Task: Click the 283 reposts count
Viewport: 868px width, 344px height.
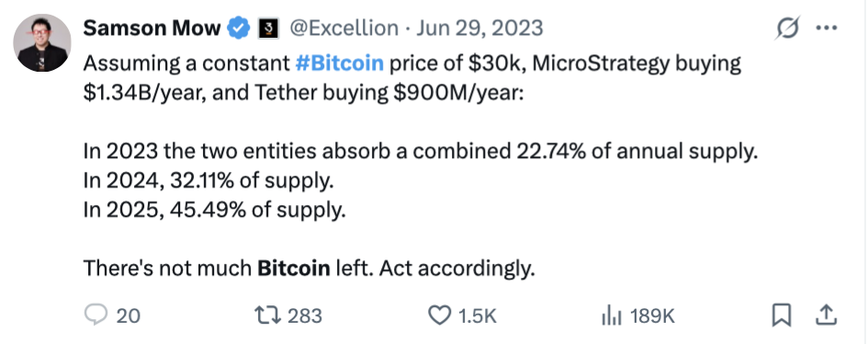Action: pos(305,315)
